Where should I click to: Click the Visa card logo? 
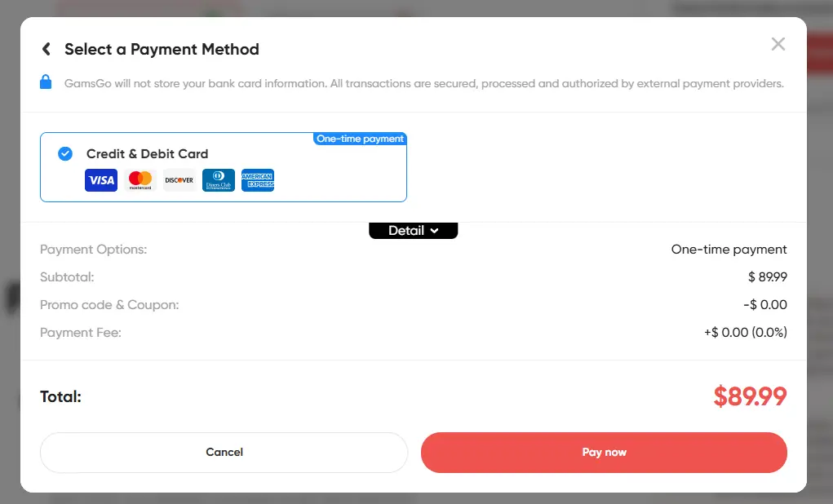(x=101, y=180)
